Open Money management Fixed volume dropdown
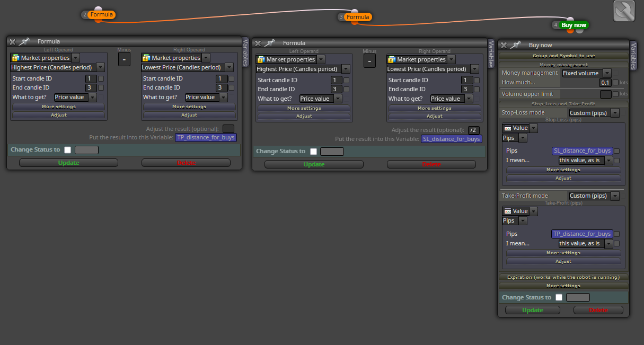Screen dimensions: 644x345 pyautogui.click(x=587, y=73)
